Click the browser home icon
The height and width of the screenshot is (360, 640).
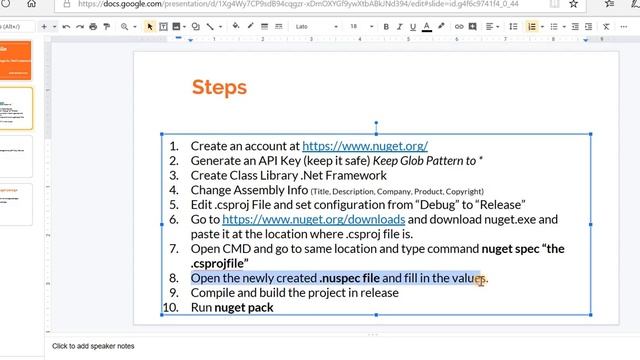(x=31, y=4)
